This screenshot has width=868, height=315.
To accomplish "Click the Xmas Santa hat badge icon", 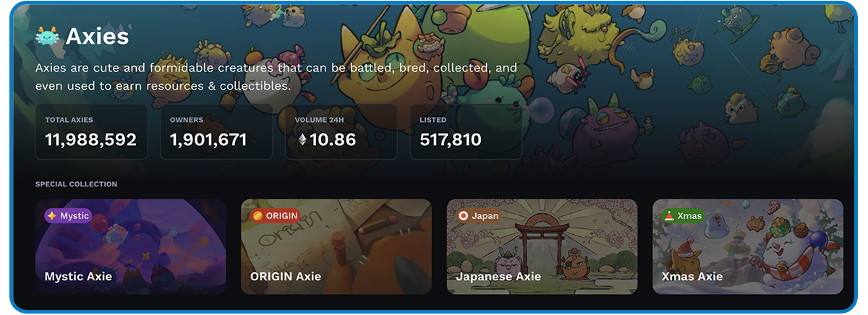I will (x=669, y=215).
